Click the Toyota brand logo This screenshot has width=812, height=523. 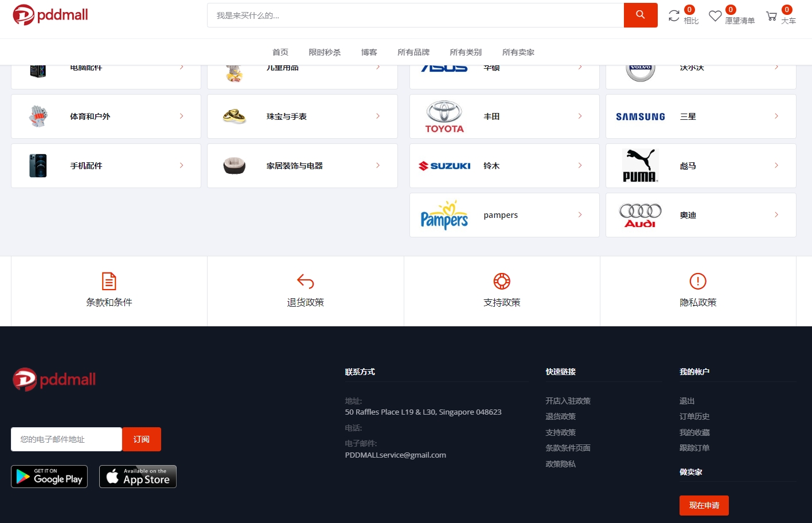[444, 116]
